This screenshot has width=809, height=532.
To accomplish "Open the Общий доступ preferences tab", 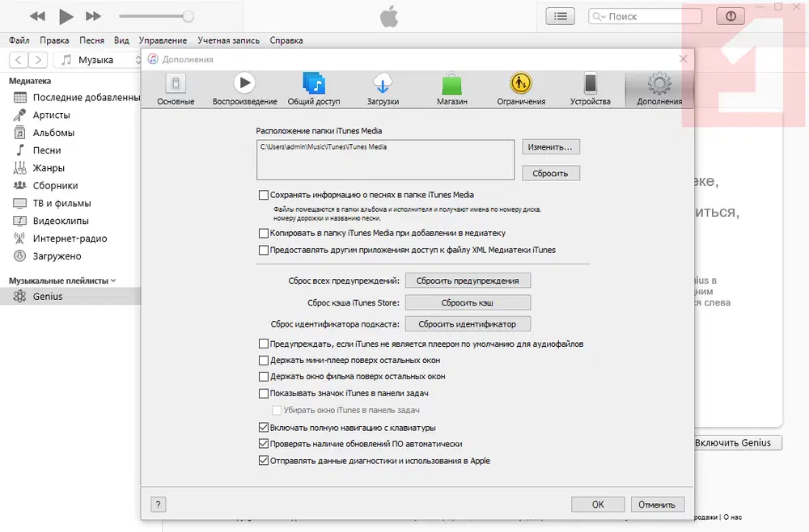I will coord(314,89).
